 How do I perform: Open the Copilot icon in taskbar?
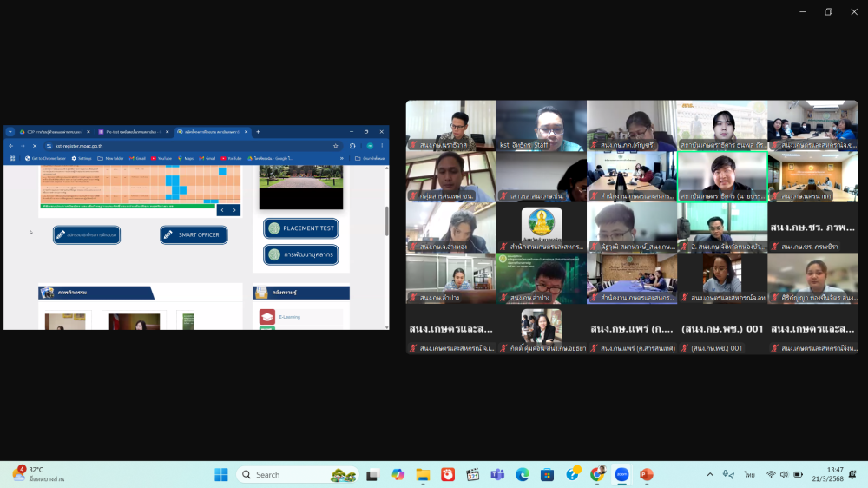[398, 475]
